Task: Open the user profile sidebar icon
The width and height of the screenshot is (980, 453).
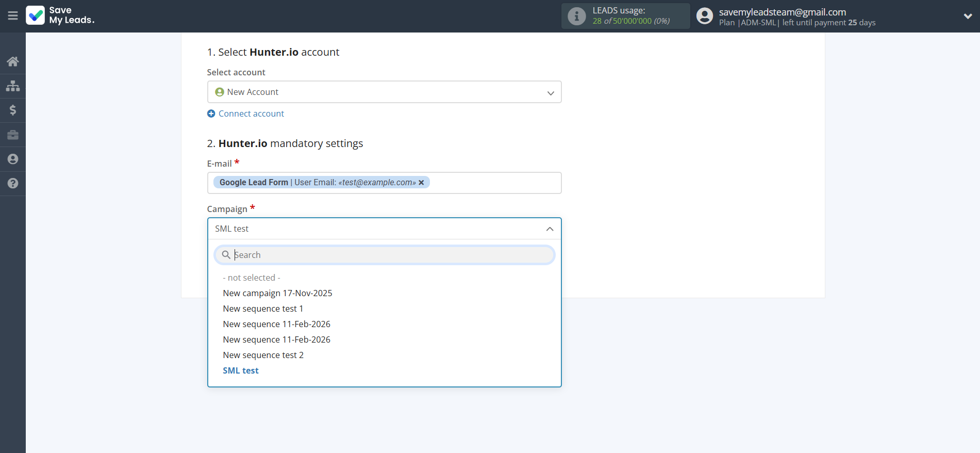Action: [13, 159]
